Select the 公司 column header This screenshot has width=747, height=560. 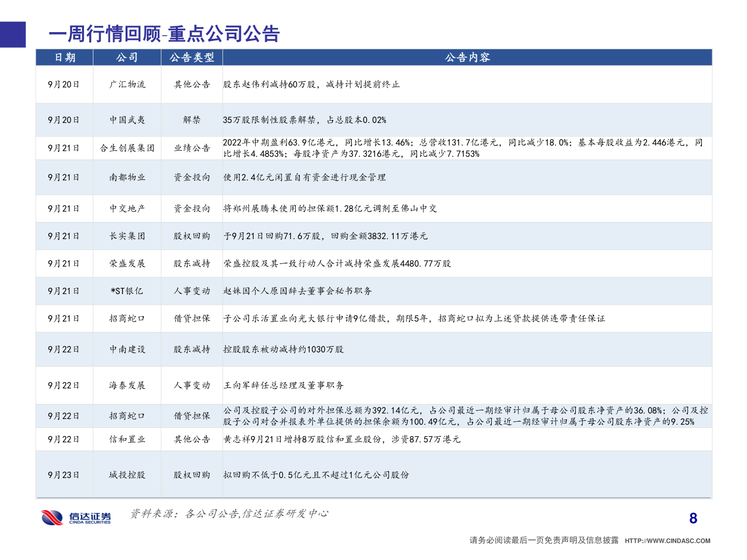127,58
